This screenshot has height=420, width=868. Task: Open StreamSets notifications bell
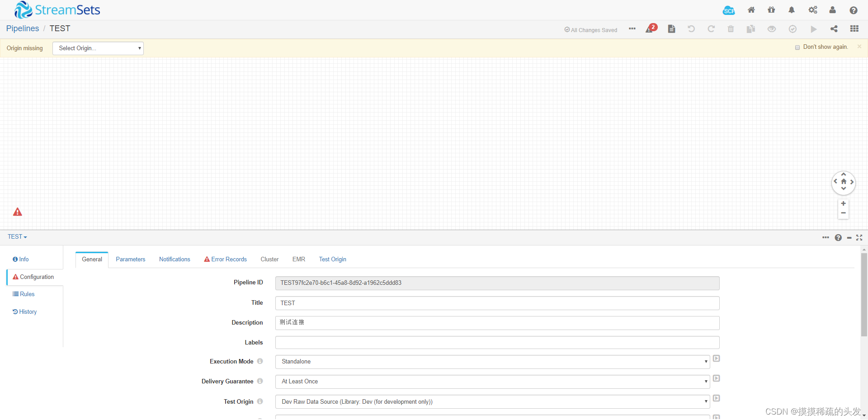(792, 9)
